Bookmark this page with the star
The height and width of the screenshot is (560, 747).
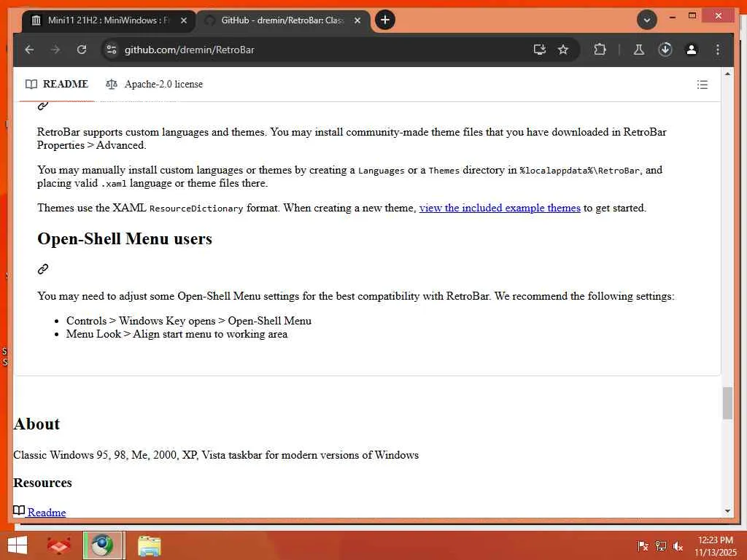point(563,50)
